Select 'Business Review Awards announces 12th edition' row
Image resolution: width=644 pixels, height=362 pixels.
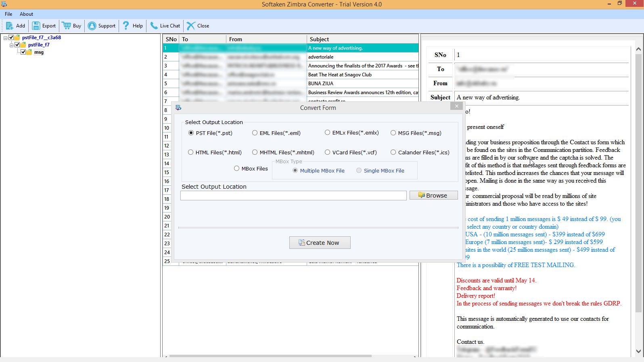coord(291,93)
